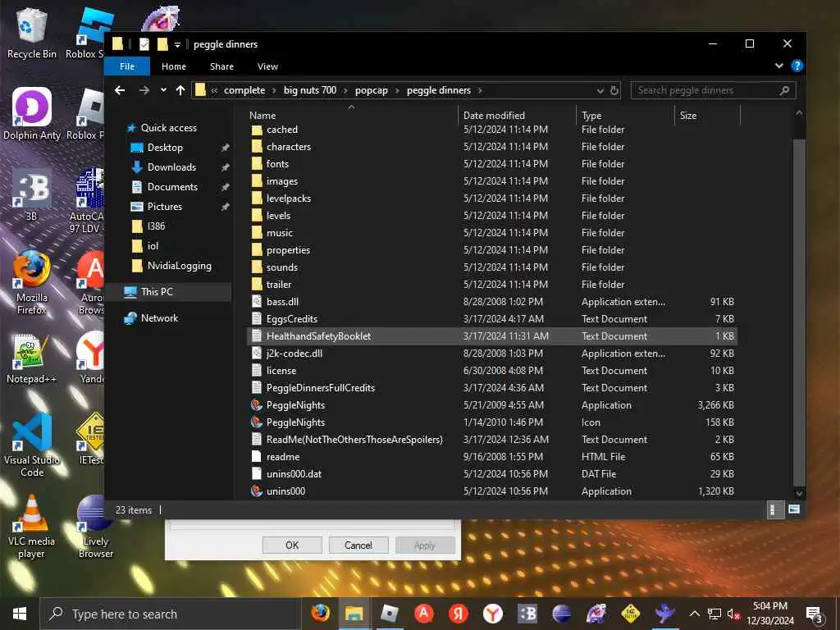This screenshot has width=840, height=630.
Task: Click Cancel in background dialog
Action: tap(358, 546)
